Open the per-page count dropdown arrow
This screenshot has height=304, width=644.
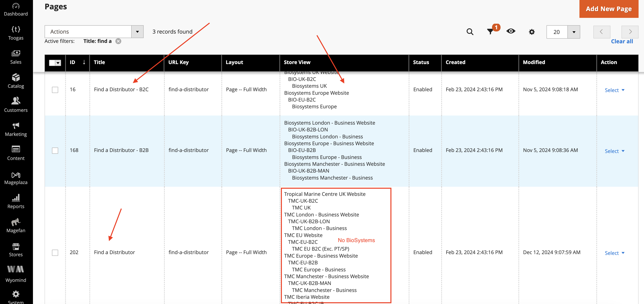[x=574, y=32]
